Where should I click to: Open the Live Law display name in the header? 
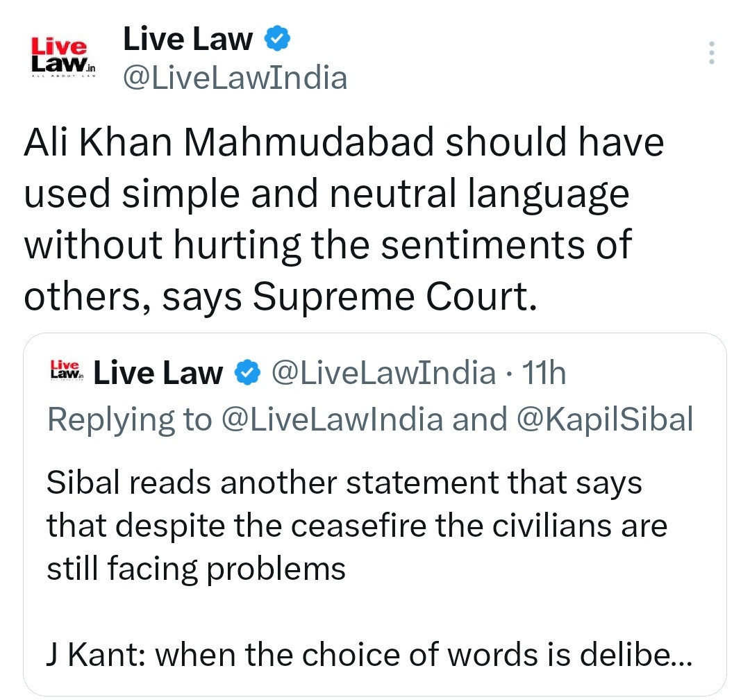click(187, 39)
